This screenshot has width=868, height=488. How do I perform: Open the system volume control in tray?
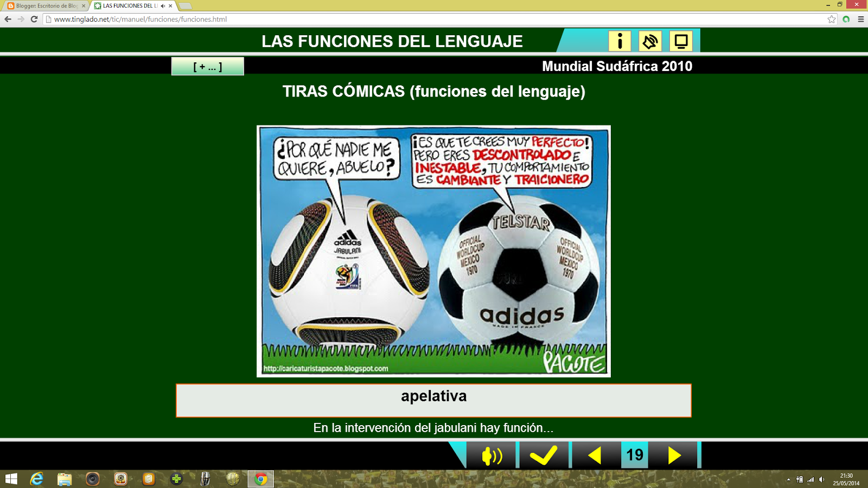click(822, 479)
